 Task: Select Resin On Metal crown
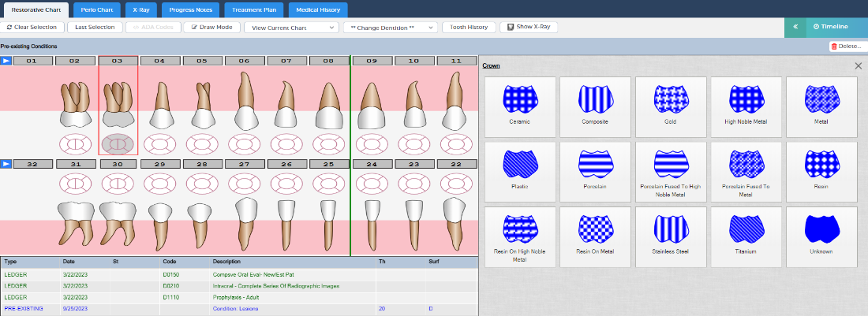[x=595, y=237]
